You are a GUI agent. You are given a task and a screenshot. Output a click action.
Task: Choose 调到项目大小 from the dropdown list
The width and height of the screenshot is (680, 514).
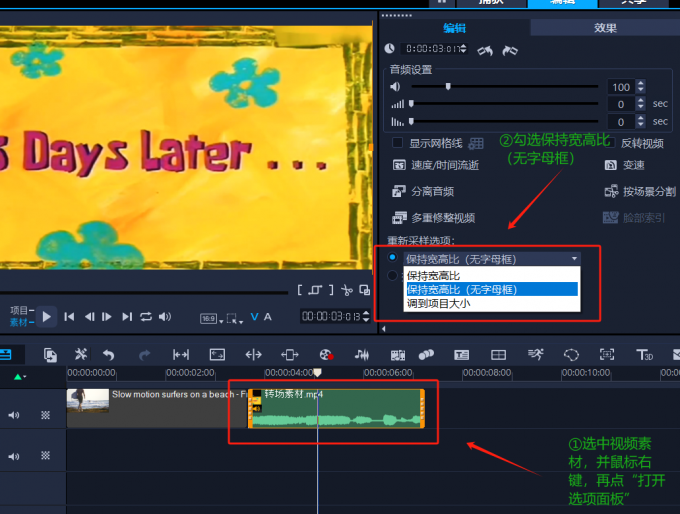[x=438, y=303]
